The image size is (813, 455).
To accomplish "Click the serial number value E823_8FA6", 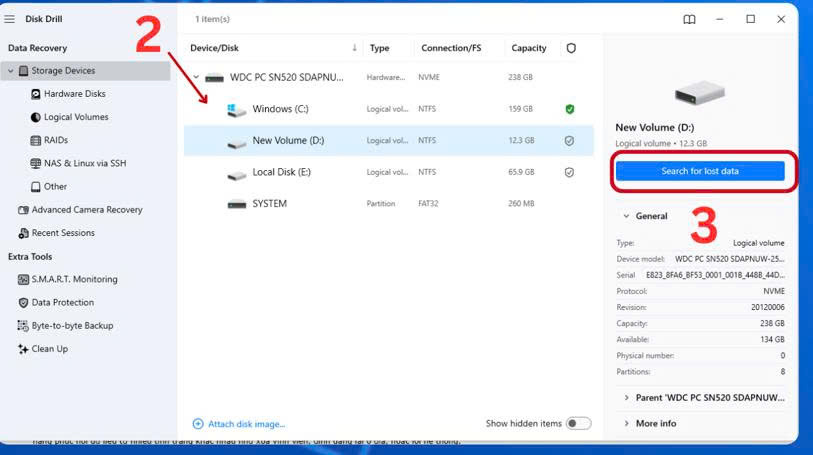I will tap(715, 275).
